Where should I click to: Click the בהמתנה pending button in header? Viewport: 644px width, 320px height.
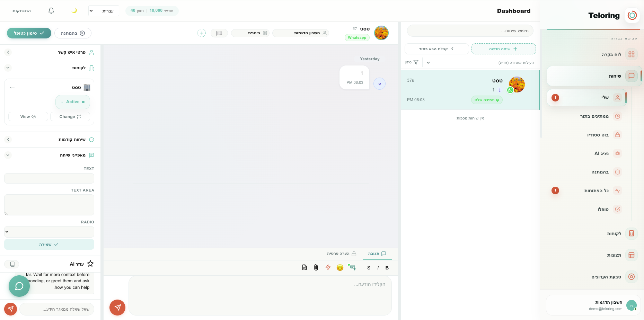tap(73, 33)
